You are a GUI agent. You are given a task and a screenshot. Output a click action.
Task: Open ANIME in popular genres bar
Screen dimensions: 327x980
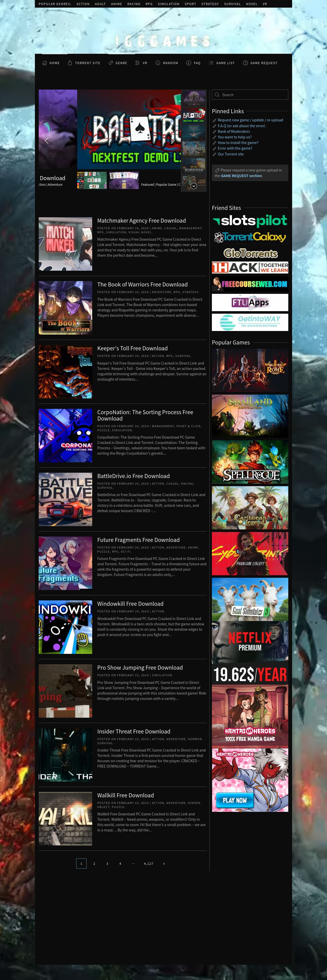(x=116, y=4)
